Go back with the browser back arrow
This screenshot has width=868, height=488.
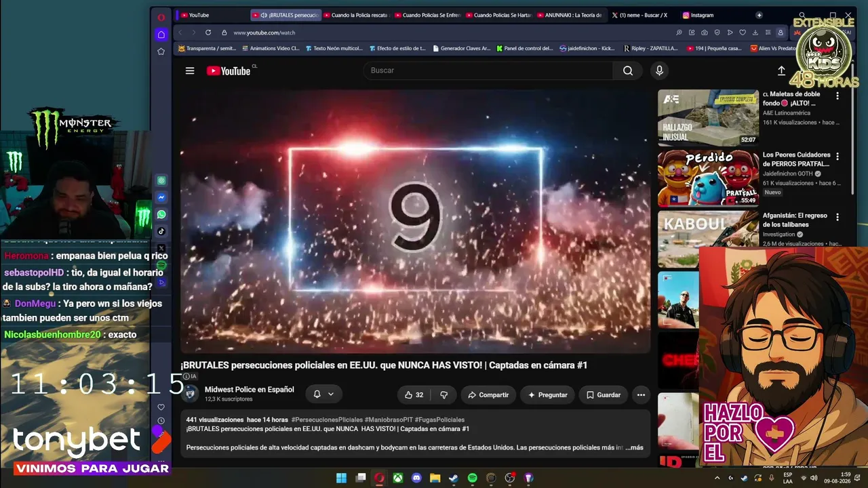pos(180,33)
